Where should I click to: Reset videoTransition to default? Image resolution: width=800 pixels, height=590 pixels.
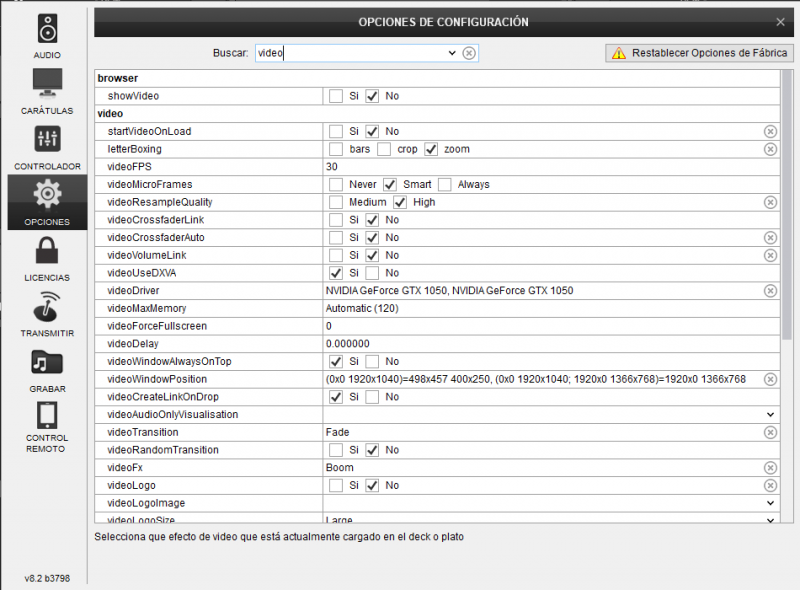tap(770, 432)
